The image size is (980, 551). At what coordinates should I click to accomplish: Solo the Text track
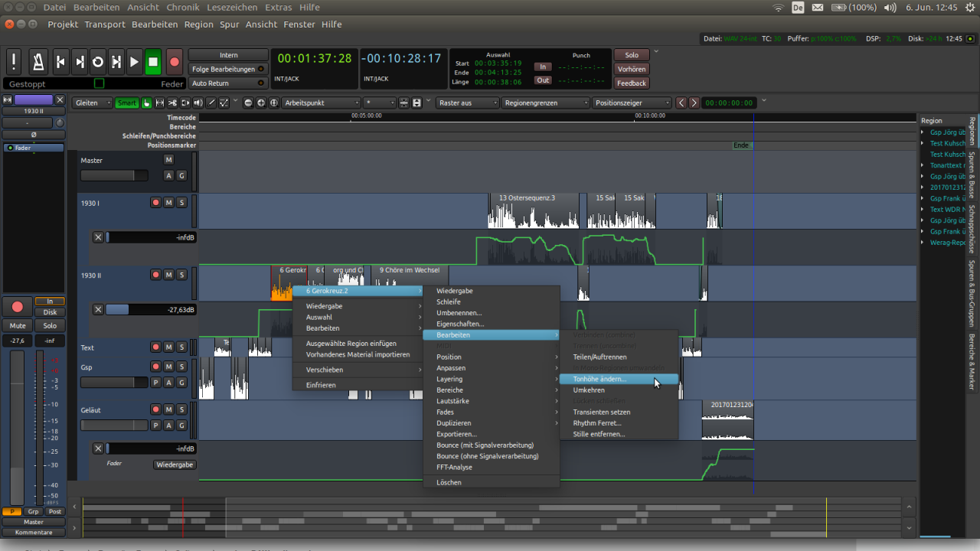(x=181, y=347)
